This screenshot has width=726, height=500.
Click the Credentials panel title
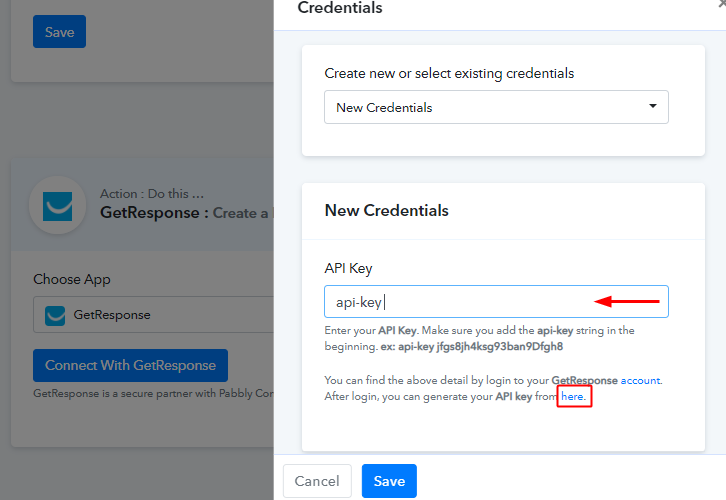point(340,7)
